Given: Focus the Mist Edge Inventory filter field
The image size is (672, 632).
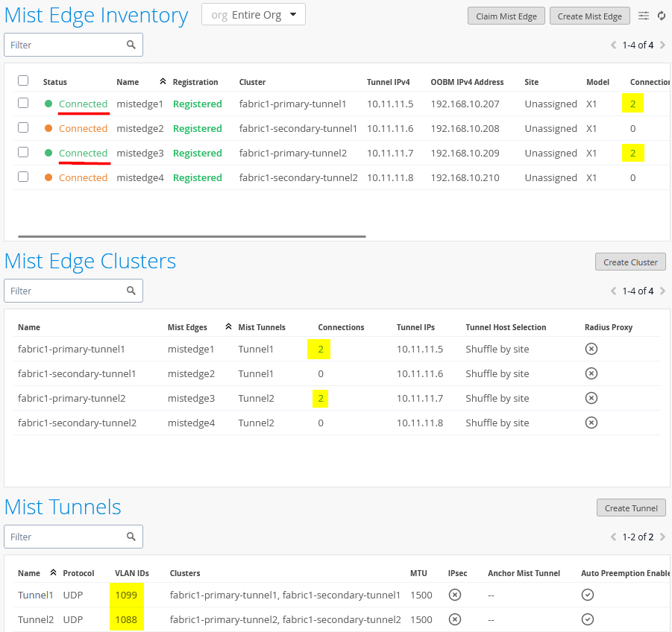Looking at the screenshot, I should tap(73, 45).
